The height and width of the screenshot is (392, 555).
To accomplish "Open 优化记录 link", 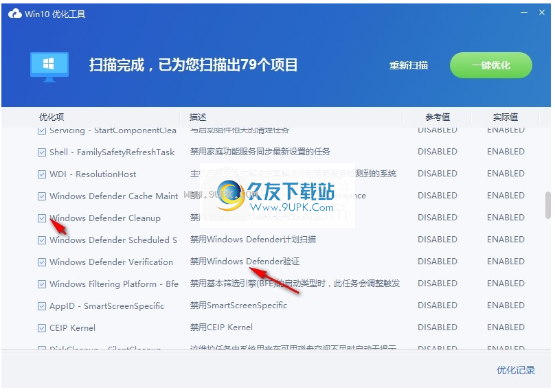I will pos(516,370).
